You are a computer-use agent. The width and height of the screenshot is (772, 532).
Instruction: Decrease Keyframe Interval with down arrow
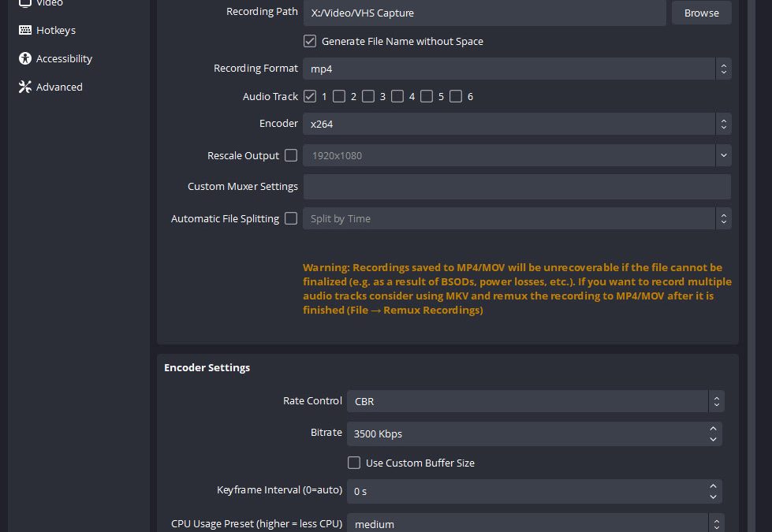point(713,497)
